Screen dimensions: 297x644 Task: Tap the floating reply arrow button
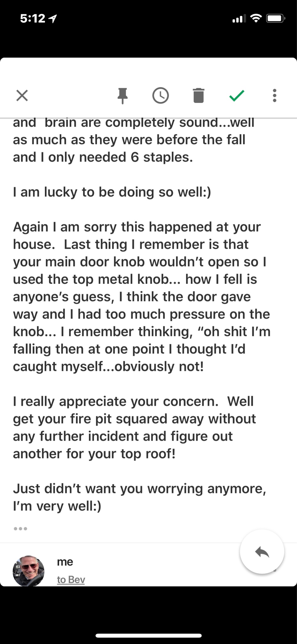tap(262, 552)
